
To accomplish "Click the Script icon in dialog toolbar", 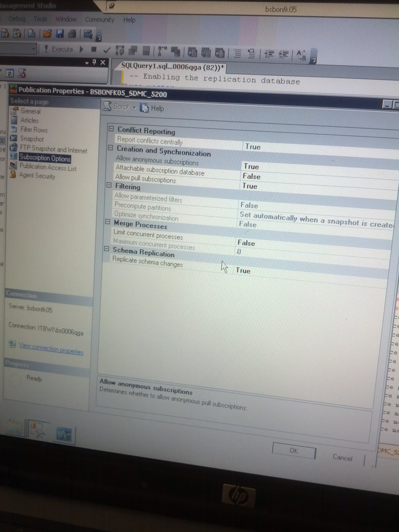I will pos(107,106).
